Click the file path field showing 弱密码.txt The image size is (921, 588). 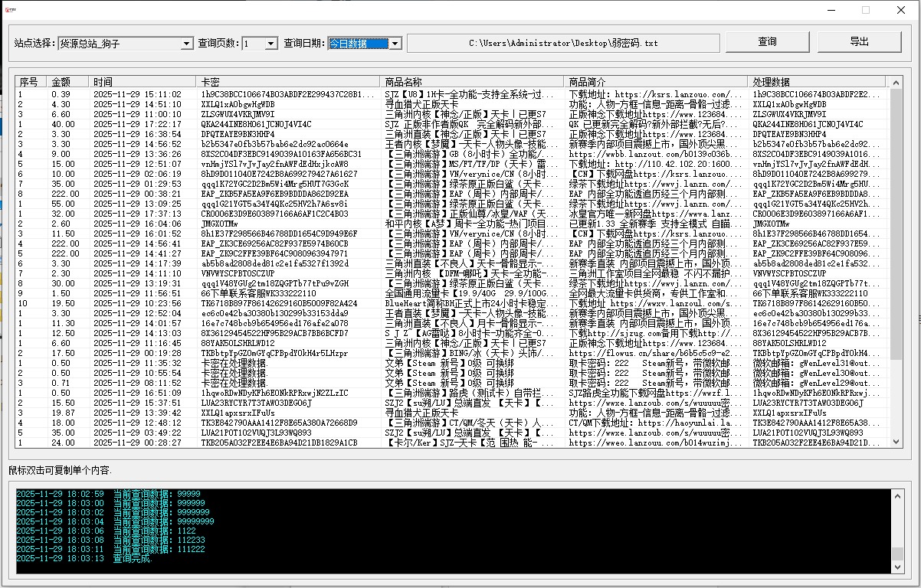click(x=563, y=44)
